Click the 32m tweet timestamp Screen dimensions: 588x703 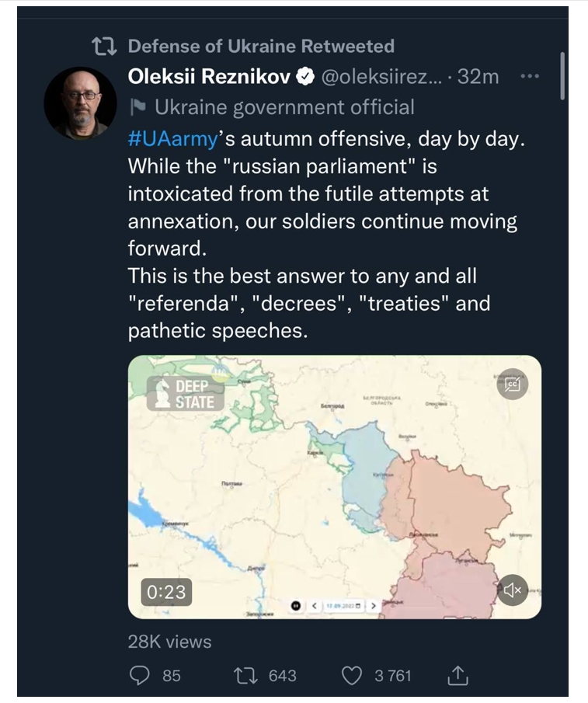tap(478, 77)
